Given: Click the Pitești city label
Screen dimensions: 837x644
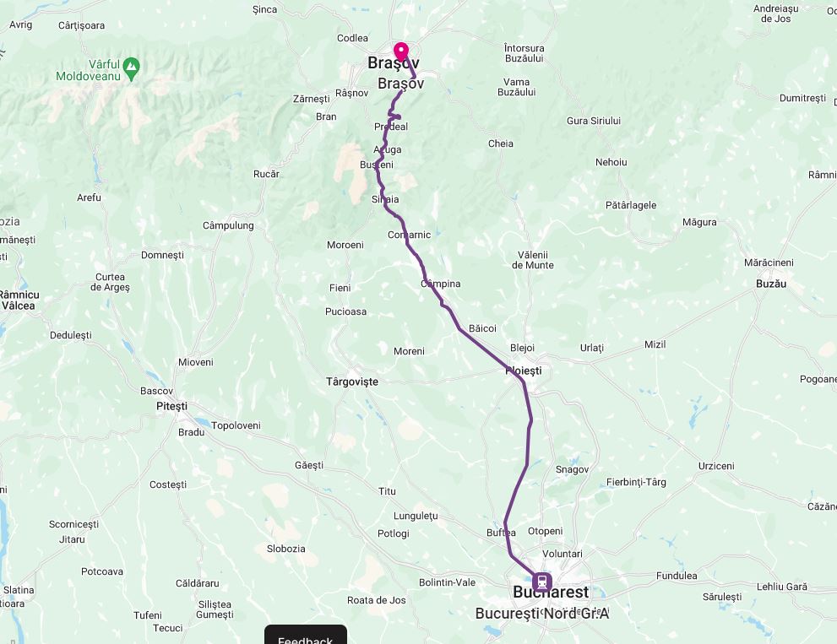Looking at the screenshot, I should (x=172, y=406).
